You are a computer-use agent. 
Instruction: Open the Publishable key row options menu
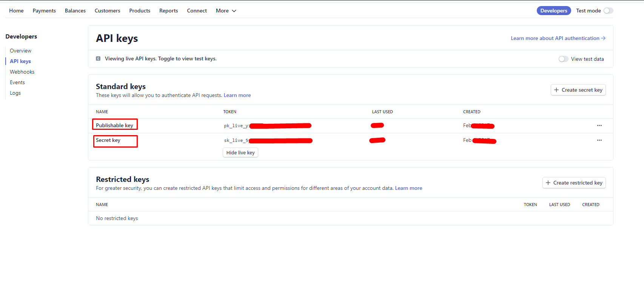(599, 125)
